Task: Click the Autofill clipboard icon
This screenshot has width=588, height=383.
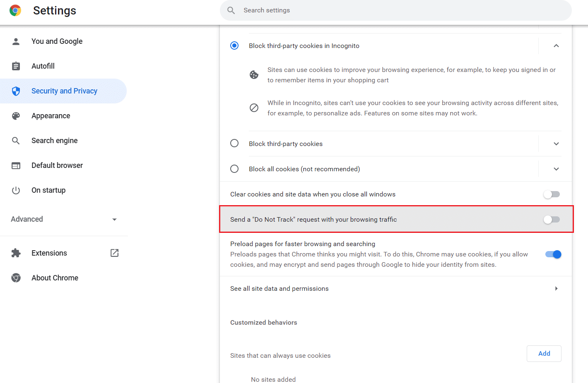Action: [x=16, y=66]
